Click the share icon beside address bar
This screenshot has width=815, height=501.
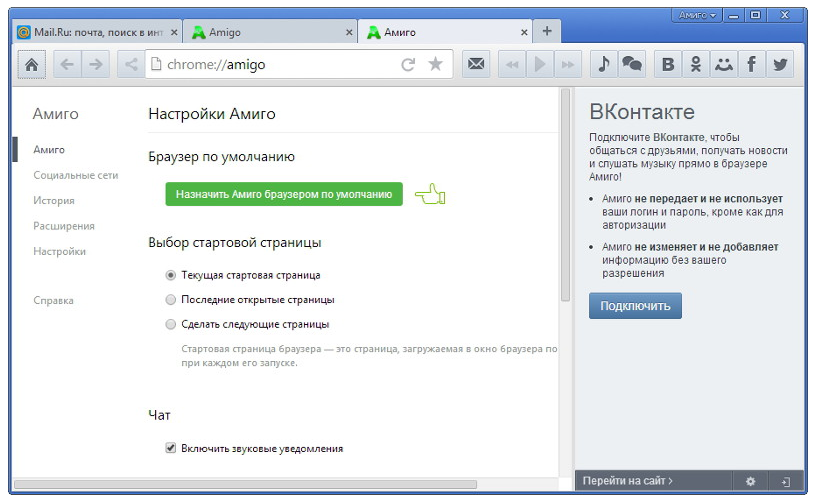pos(131,64)
